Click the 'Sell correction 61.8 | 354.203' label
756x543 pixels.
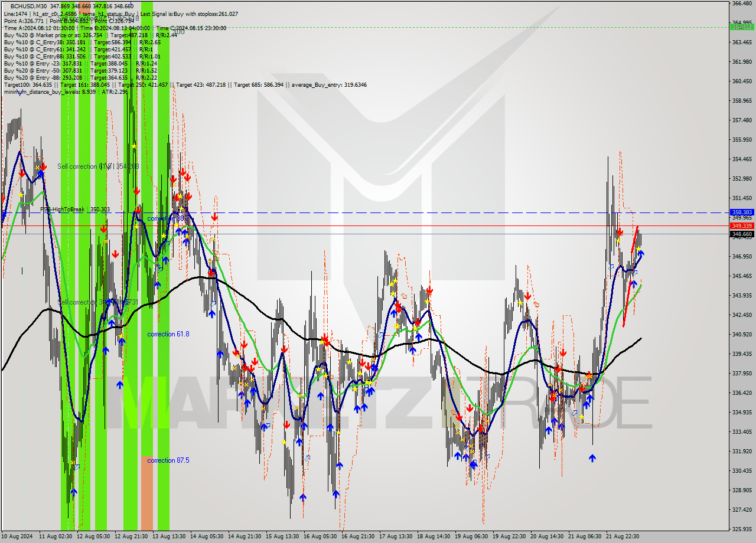[98, 166]
